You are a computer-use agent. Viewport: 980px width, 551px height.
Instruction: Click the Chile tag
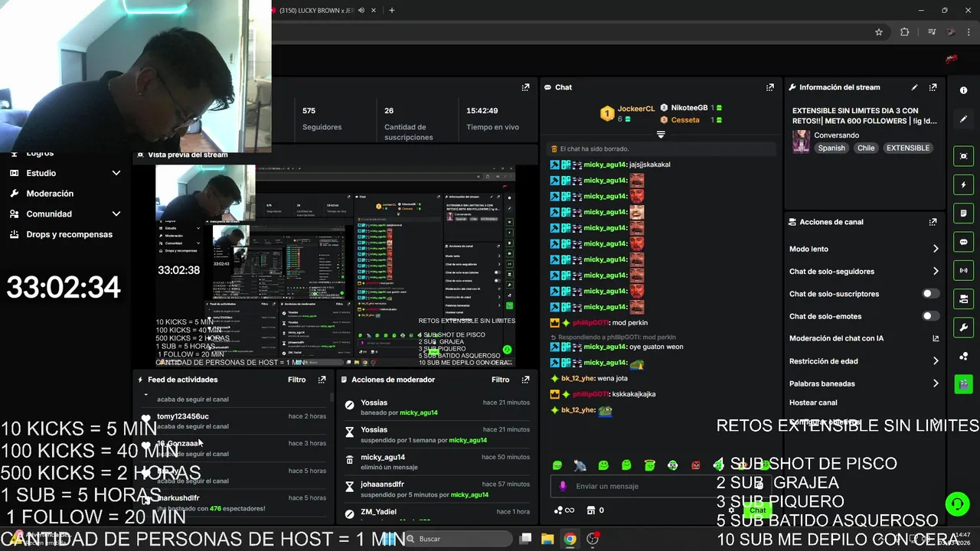coord(866,148)
